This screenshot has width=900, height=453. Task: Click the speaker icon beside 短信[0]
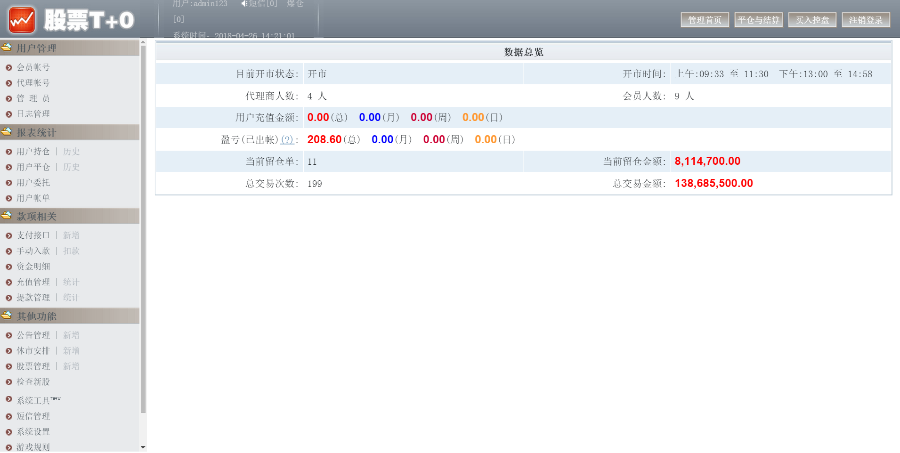pos(244,3)
